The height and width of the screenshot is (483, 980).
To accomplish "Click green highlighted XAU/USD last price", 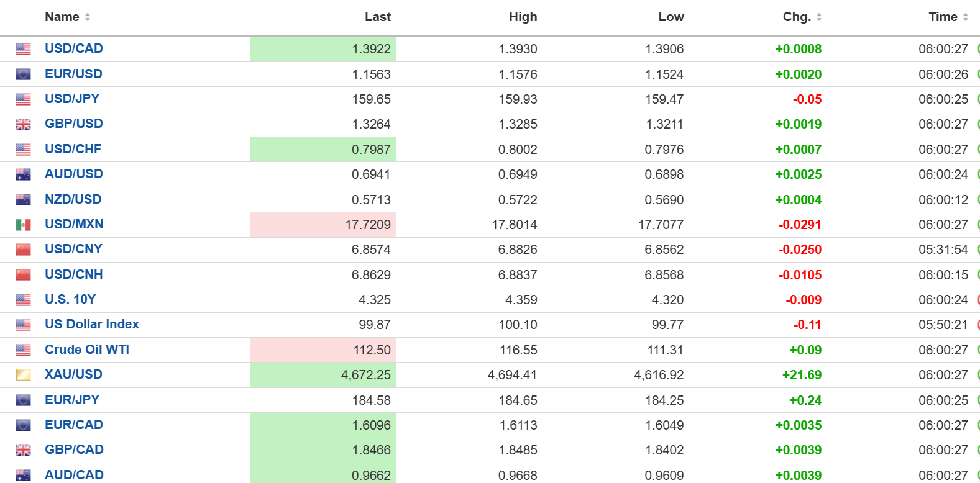I will (365, 375).
